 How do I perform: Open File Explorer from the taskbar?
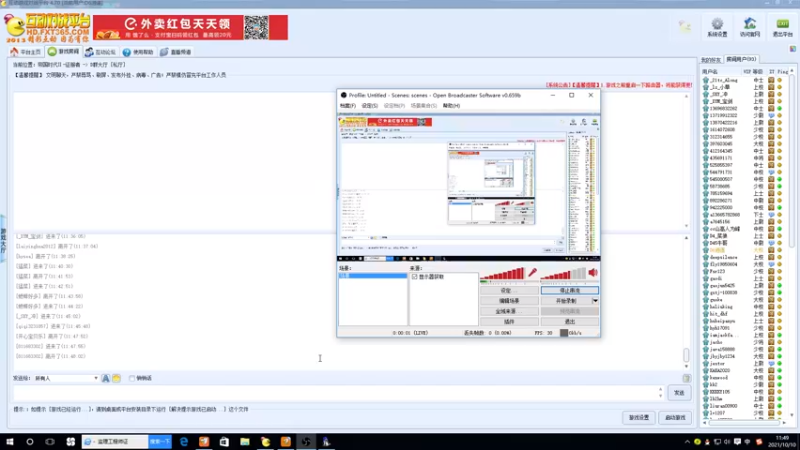(245, 442)
